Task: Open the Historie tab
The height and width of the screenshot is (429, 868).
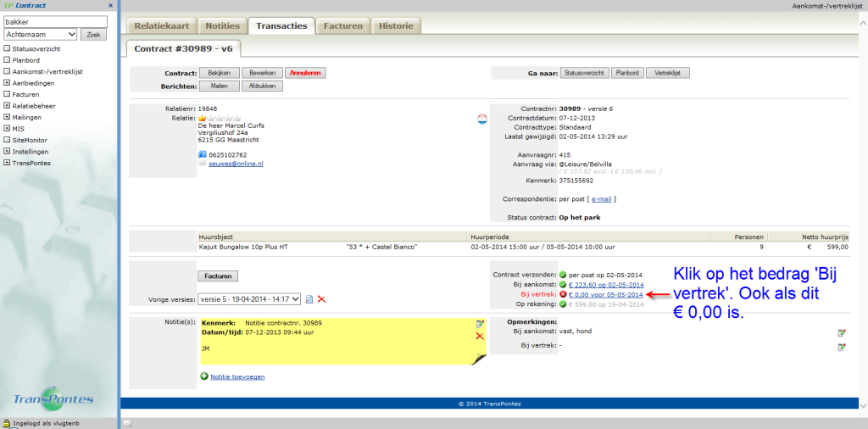Action: tap(396, 25)
